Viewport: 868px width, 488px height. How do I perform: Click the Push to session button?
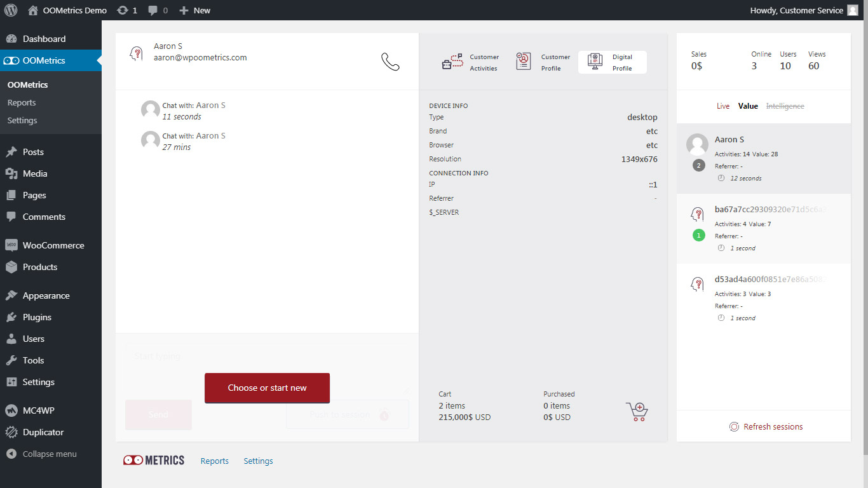[348, 414]
